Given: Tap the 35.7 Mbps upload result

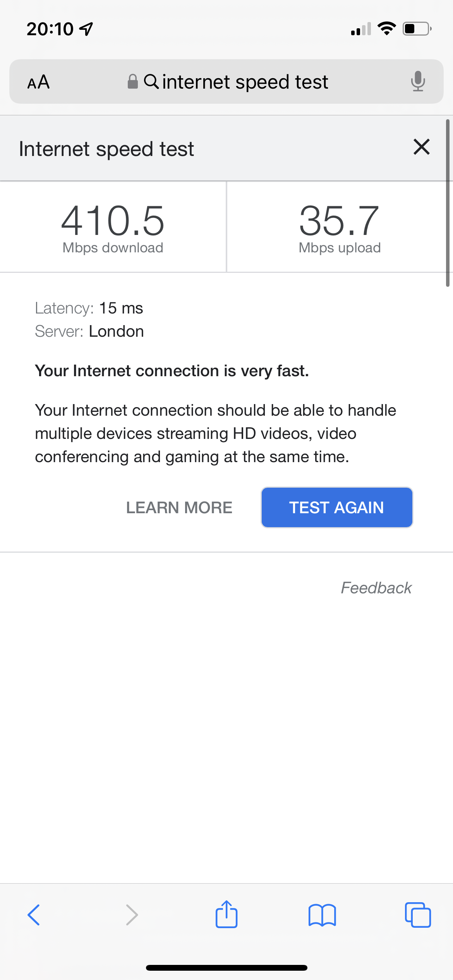Looking at the screenshot, I should pyautogui.click(x=340, y=228).
